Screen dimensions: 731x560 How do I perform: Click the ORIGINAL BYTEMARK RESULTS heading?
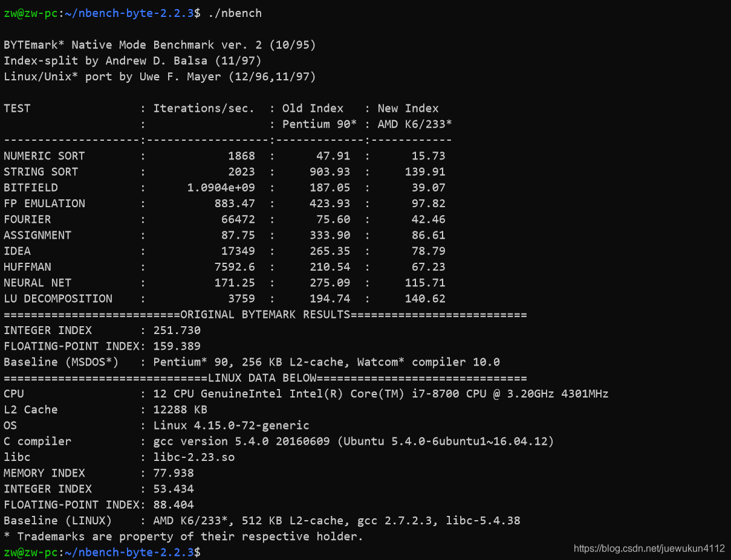pos(265,314)
